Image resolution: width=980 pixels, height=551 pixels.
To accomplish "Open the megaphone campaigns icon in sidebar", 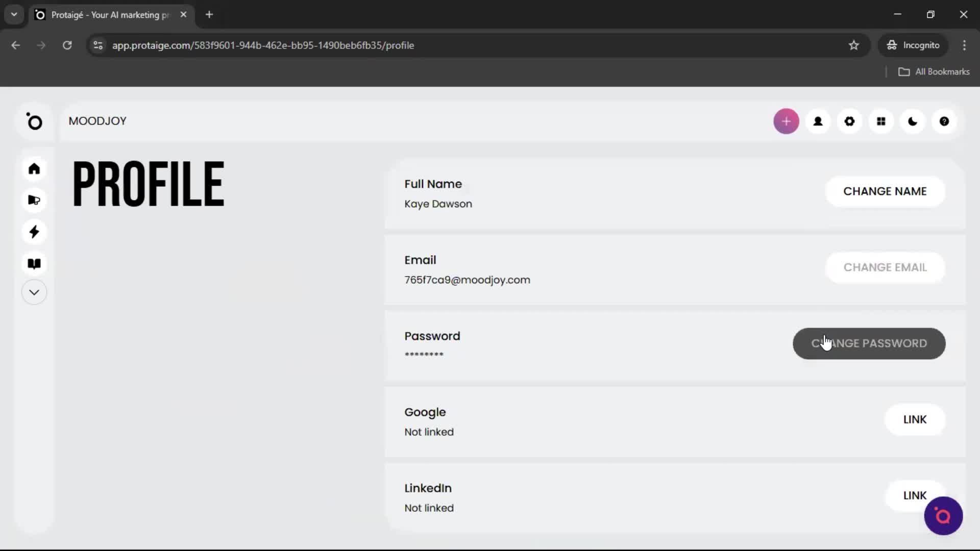I will [x=34, y=200].
